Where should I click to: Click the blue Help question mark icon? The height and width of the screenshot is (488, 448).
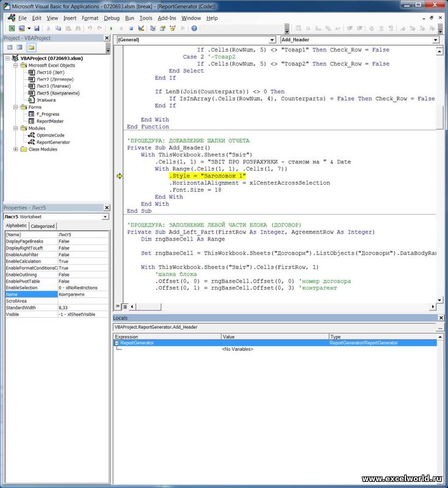194,28
